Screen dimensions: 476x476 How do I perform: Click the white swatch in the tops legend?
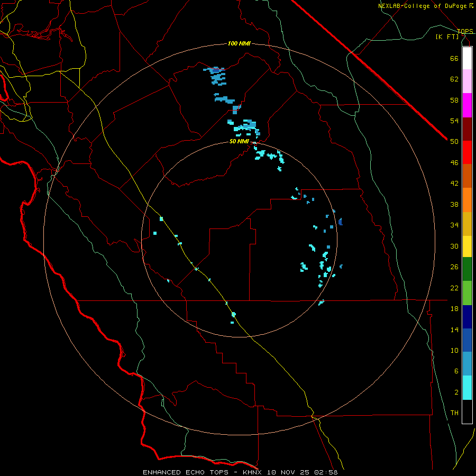click(x=467, y=58)
